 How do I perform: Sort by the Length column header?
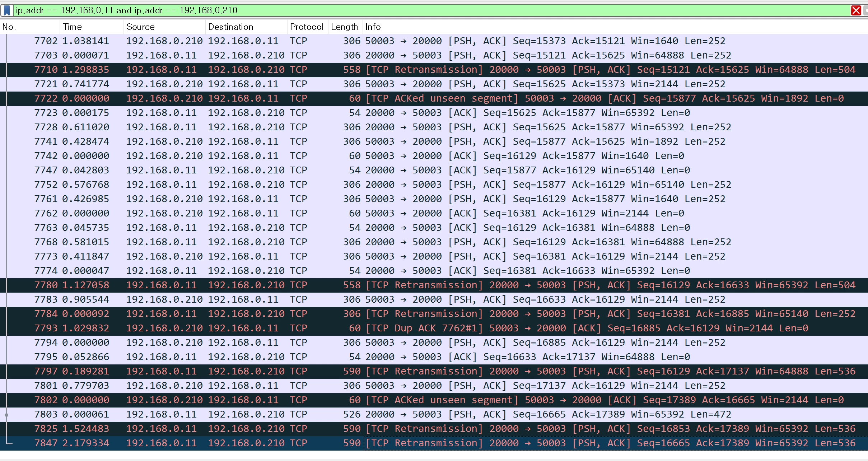point(345,27)
